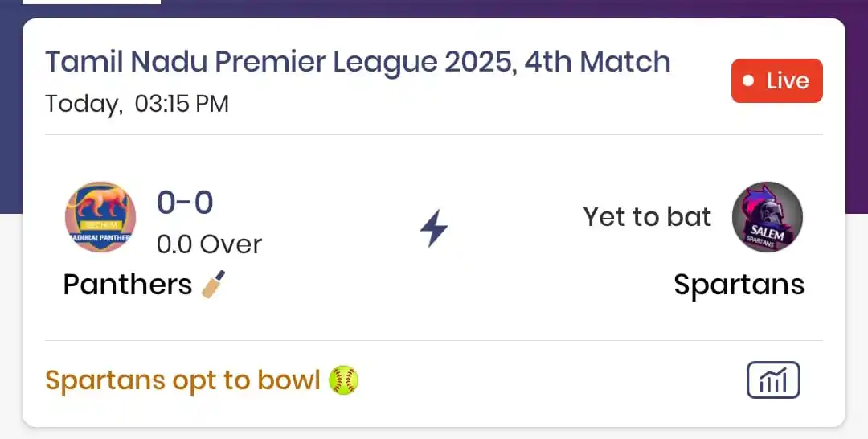This screenshot has width=868, height=439.
Task: Click the "4th Match" label
Action: pos(597,62)
